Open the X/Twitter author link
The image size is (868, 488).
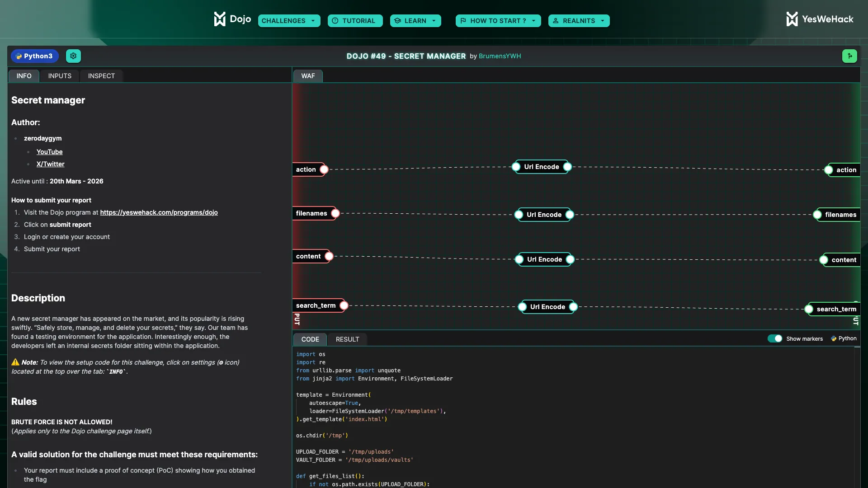[51, 164]
